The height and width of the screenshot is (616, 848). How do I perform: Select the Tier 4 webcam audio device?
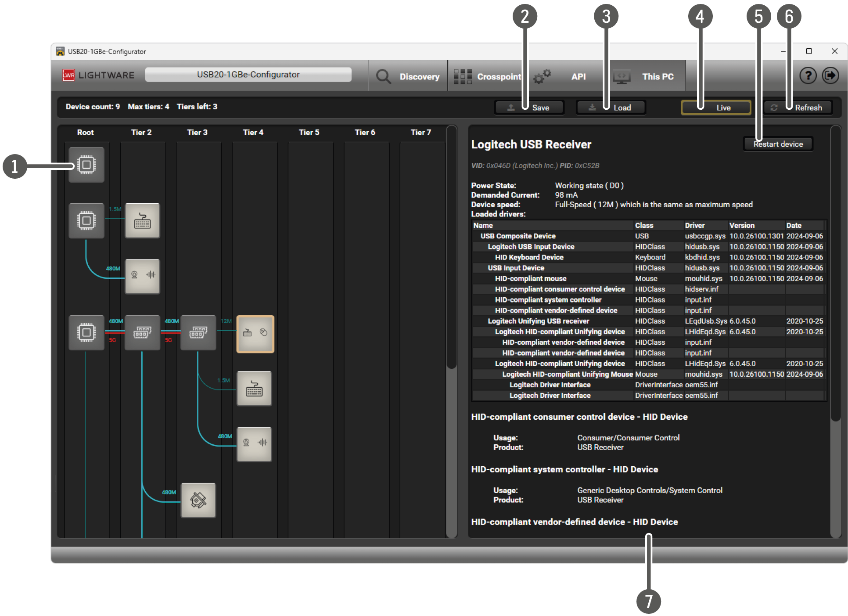(254, 444)
